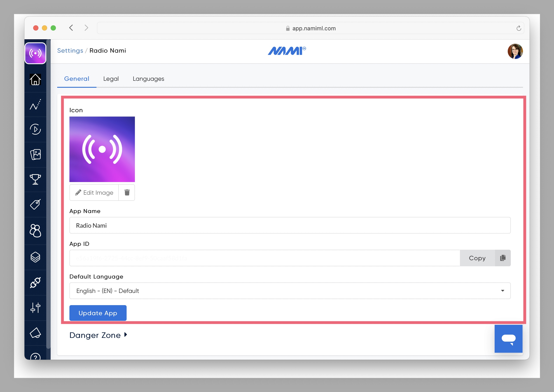The image size is (554, 392).
Task: Switch to the Languages tab
Action: click(148, 79)
